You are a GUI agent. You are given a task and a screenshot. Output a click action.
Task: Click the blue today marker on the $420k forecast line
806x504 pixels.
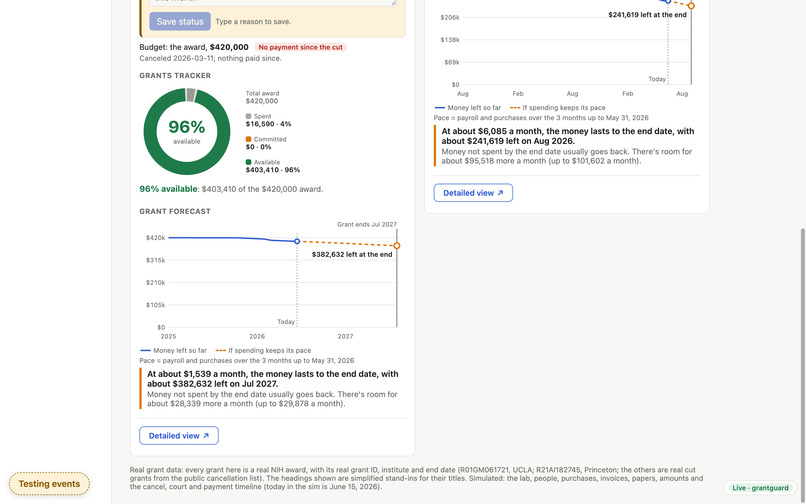tap(297, 241)
